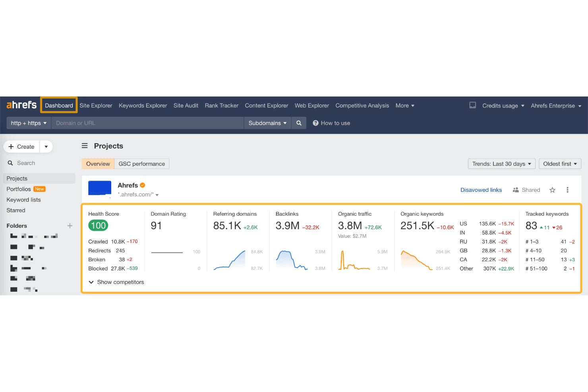Expand the Show competitors section
The width and height of the screenshot is (588, 392).
pos(116,282)
